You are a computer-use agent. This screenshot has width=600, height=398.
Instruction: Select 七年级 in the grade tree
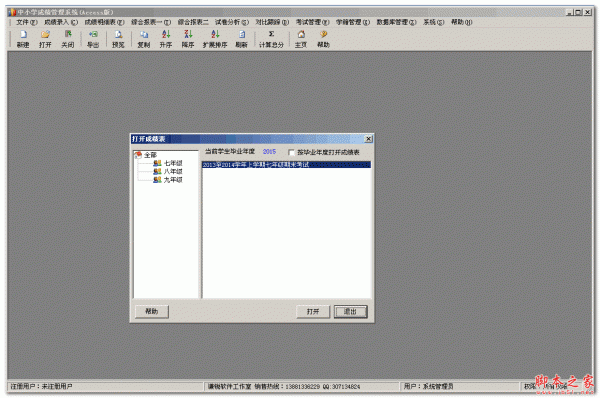click(x=173, y=163)
